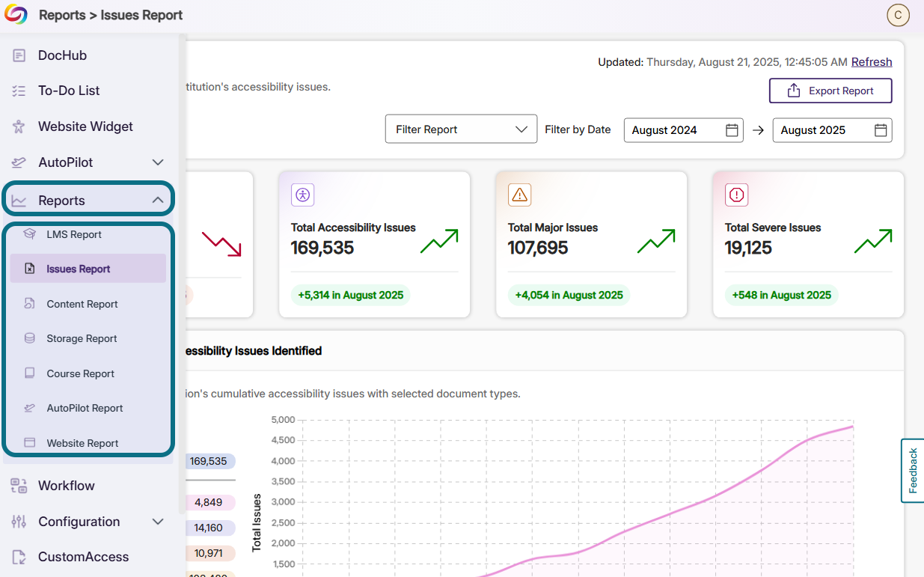
Task: Collapse the Reports menu chevron
Action: [x=158, y=201]
